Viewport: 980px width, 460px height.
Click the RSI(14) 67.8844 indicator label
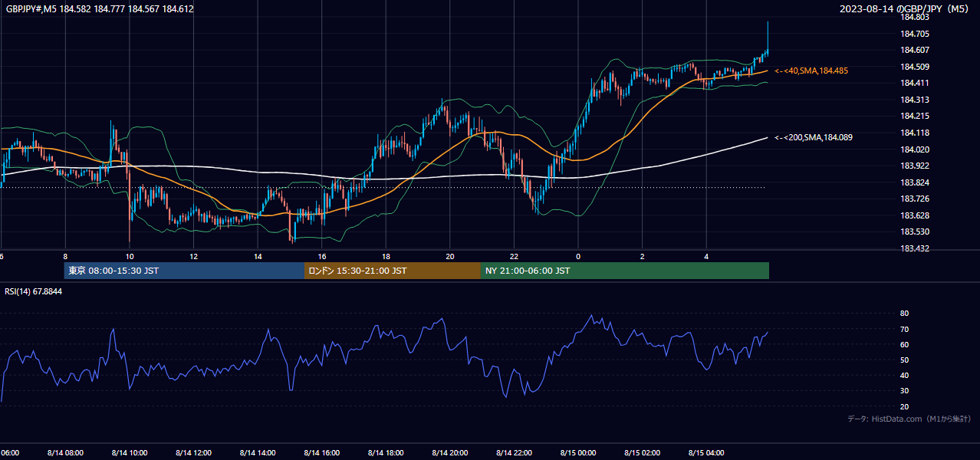click(34, 291)
